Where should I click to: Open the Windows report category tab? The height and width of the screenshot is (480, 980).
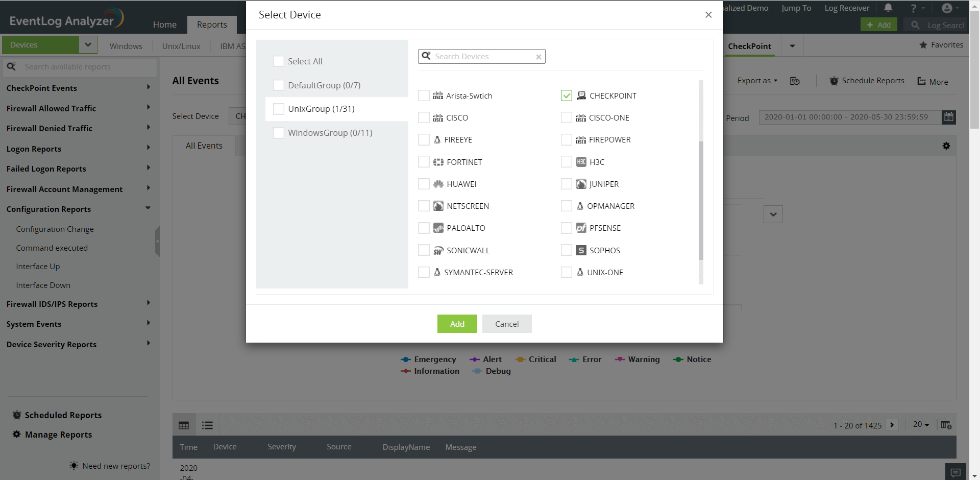[x=126, y=46]
